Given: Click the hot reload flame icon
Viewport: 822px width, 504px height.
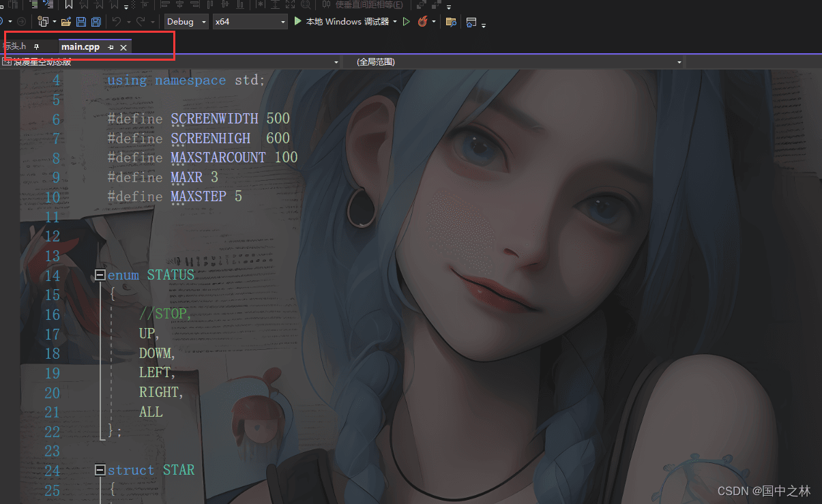Looking at the screenshot, I should 422,22.
